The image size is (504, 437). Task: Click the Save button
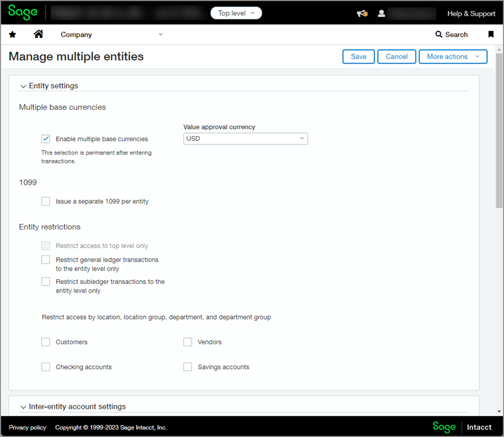point(358,57)
